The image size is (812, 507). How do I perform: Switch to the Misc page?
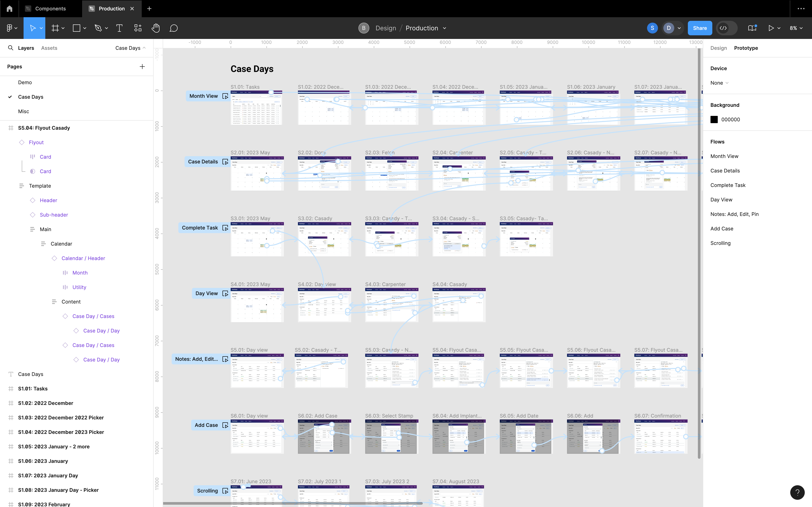tap(24, 111)
